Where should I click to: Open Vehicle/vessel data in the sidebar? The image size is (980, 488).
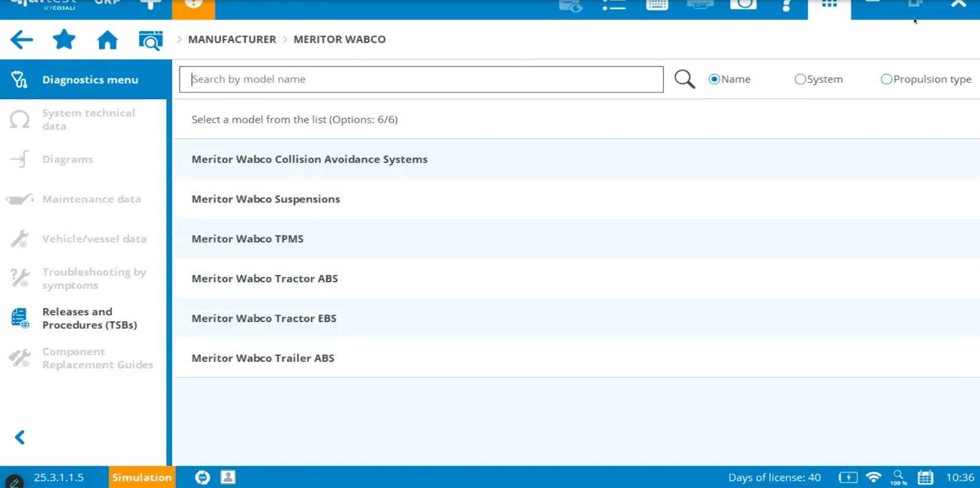coord(83,239)
